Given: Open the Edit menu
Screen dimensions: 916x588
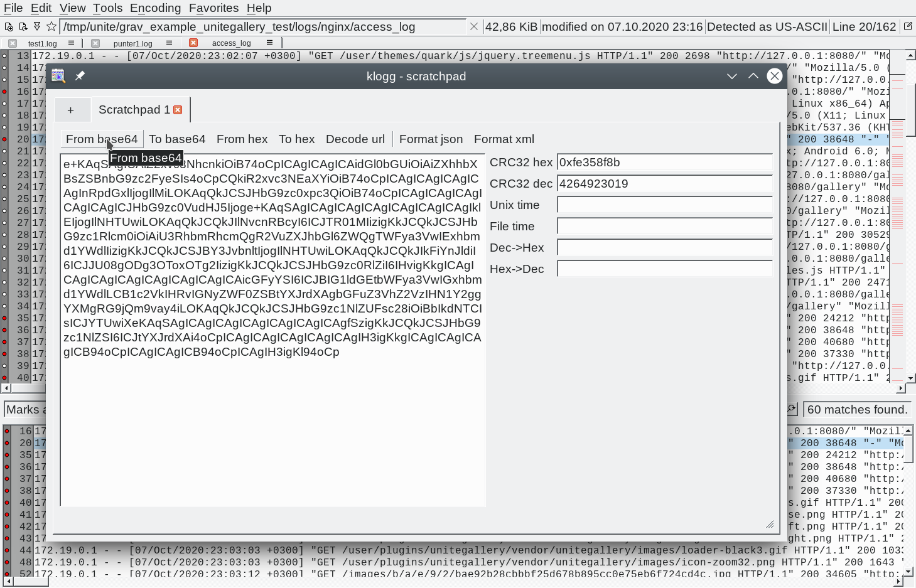Looking at the screenshot, I should point(41,8).
